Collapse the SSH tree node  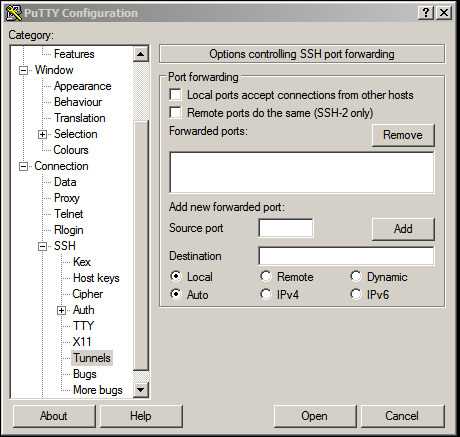(x=42, y=246)
